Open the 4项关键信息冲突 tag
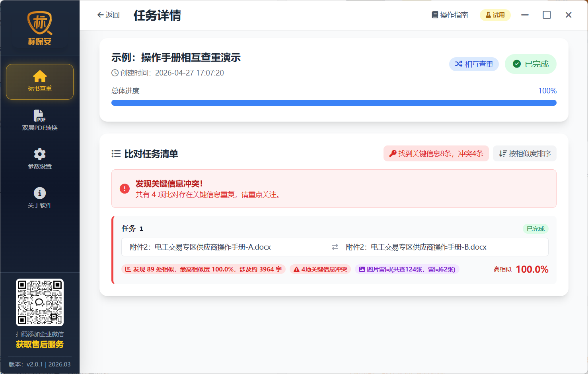Image resolution: width=588 pixels, height=374 pixels. 320,269
